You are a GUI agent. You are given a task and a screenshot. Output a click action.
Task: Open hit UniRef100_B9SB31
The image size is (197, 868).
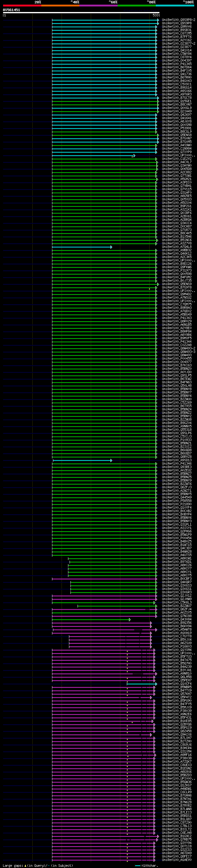coord(177,30)
